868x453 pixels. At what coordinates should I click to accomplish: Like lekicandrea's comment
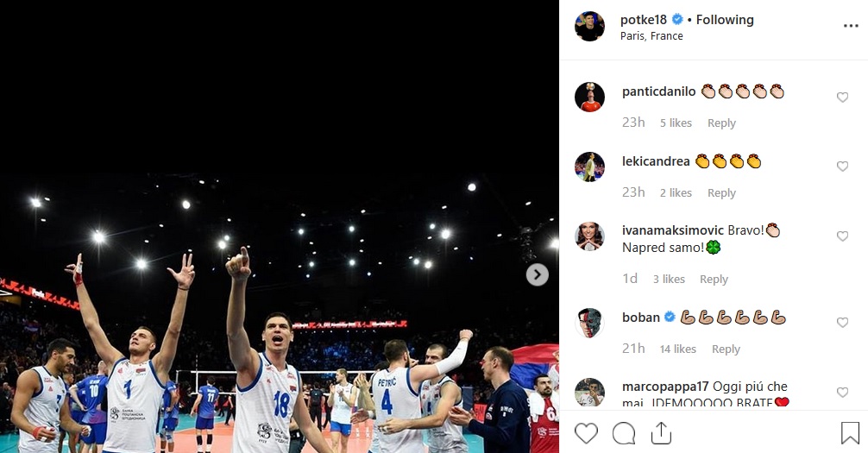[842, 167]
